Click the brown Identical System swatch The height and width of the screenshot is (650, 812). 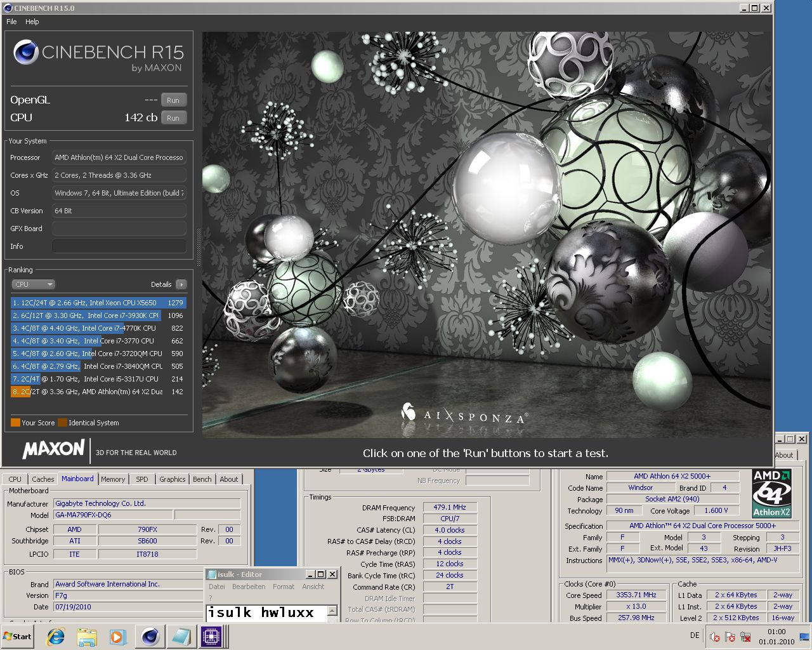tap(62, 423)
